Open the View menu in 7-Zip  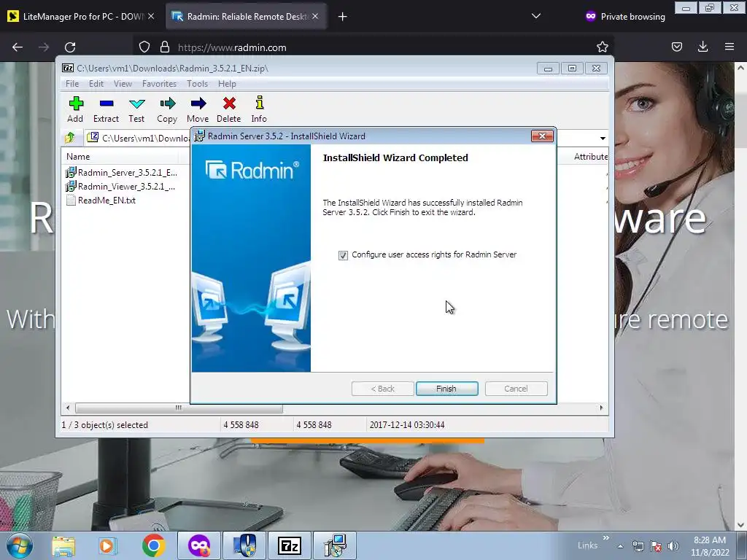pos(123,84)
